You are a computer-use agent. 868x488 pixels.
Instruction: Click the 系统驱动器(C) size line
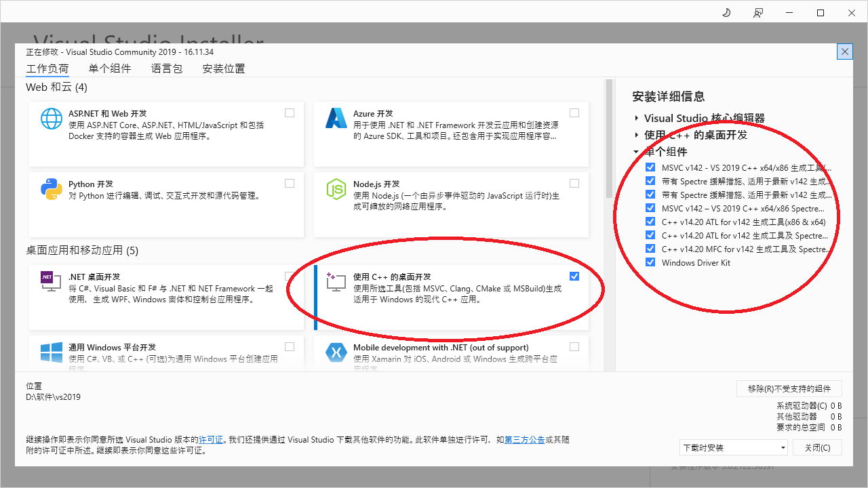[x=809, y=406]
